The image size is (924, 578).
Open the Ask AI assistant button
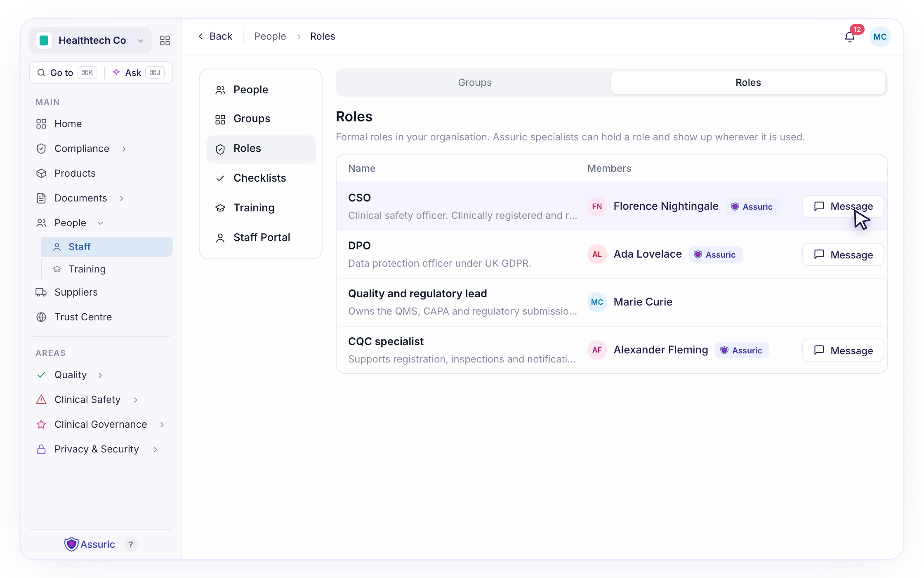point(138,73)
